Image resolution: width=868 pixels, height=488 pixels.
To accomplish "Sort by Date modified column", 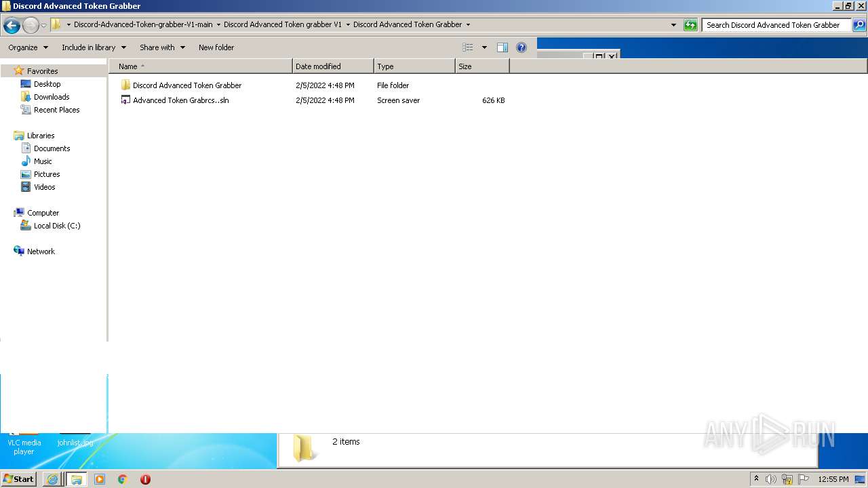I will point(333,66).
